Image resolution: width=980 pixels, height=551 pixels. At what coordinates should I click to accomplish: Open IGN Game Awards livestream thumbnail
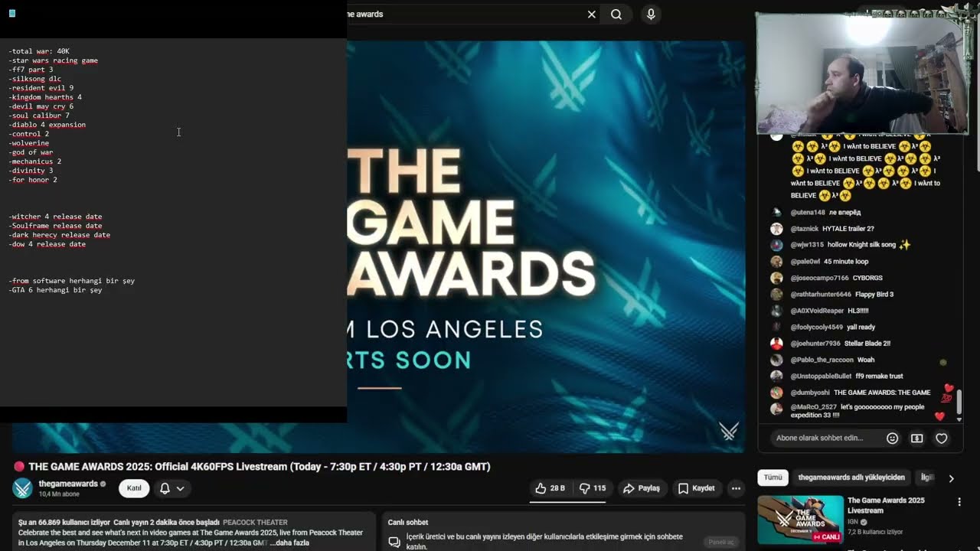point(800,520)
